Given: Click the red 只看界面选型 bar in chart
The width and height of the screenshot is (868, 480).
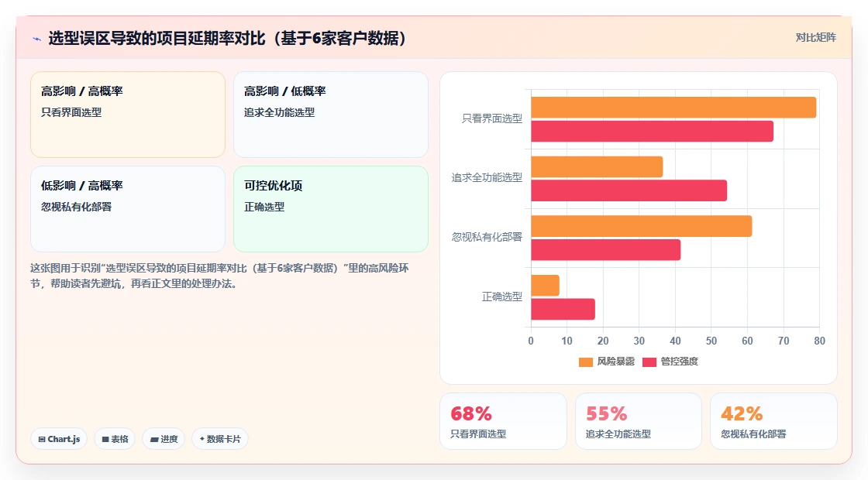Looking at the screenshot, I should [652, 131].
